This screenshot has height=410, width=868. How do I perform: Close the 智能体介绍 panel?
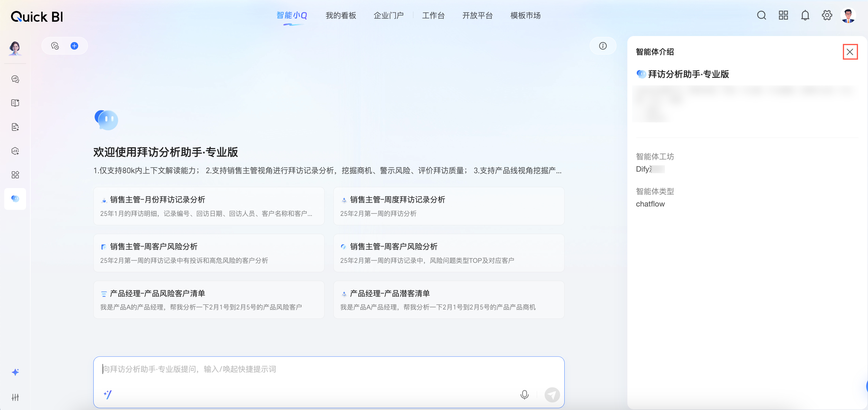coord(850,52)
